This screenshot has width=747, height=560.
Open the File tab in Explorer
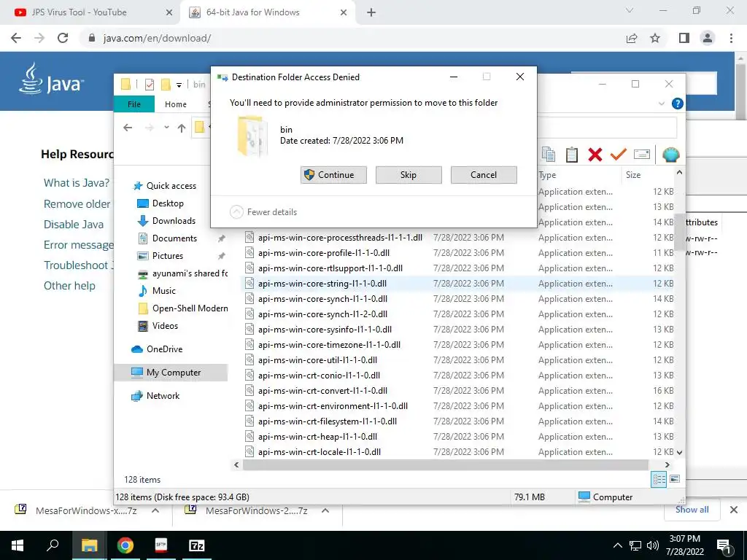[134, 104]
